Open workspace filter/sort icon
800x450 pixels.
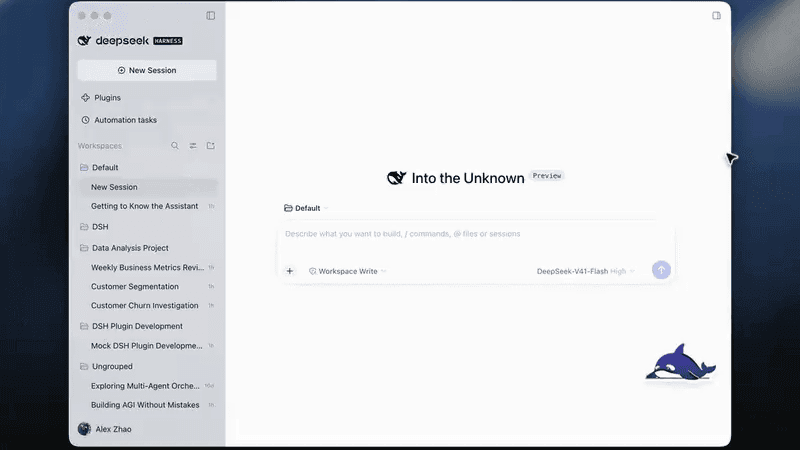pos(193,146)
